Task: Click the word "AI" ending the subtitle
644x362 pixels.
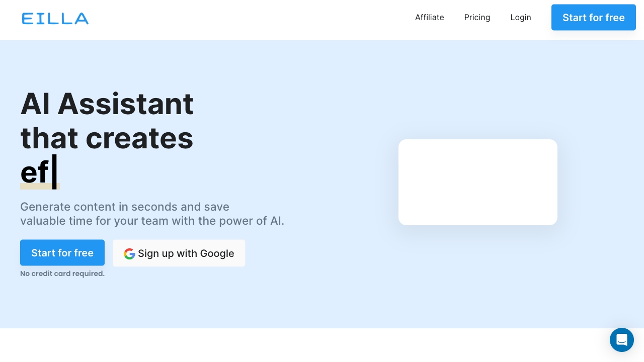Action: click(276, 221)
